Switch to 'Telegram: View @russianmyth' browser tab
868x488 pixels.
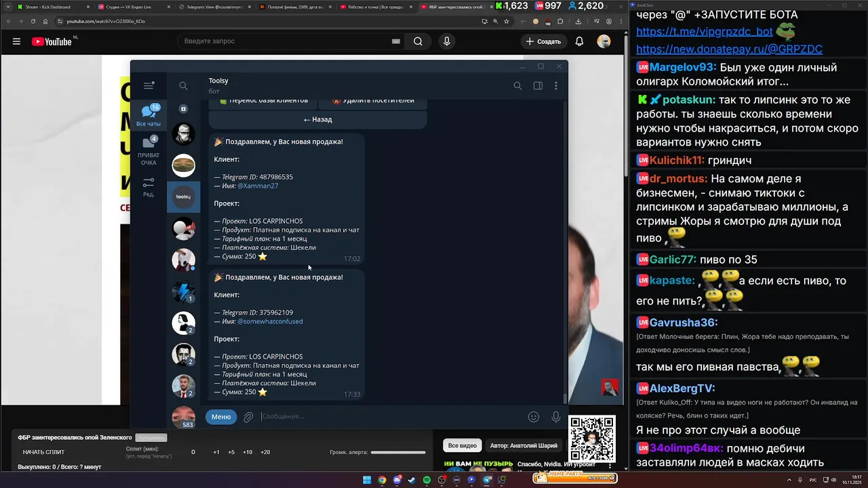(214, 7)
